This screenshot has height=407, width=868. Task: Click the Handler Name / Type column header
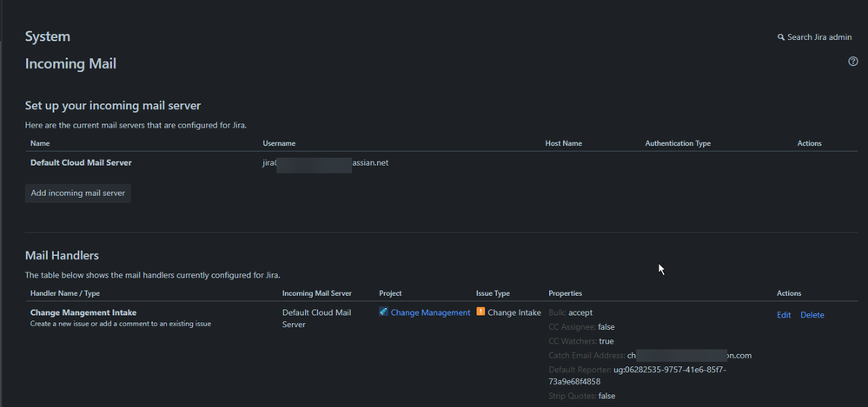point(65,293)
